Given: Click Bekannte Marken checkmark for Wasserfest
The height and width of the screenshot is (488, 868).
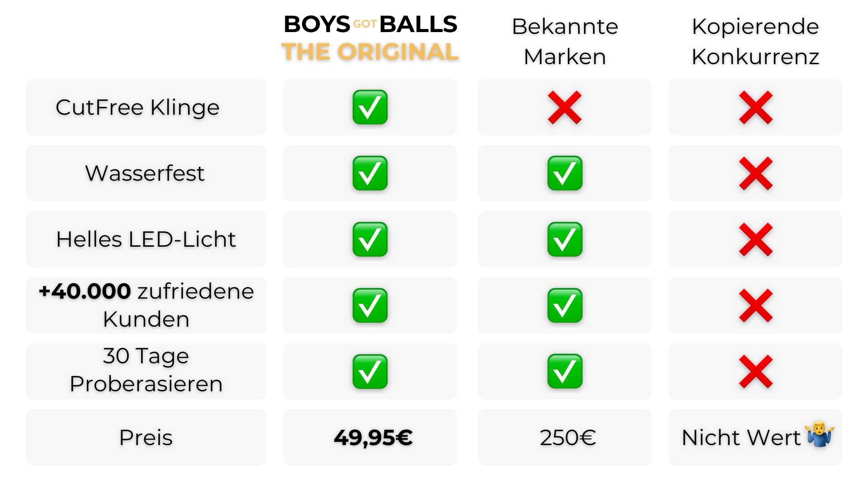Looking at the screenshot, I should pos(565,174).
